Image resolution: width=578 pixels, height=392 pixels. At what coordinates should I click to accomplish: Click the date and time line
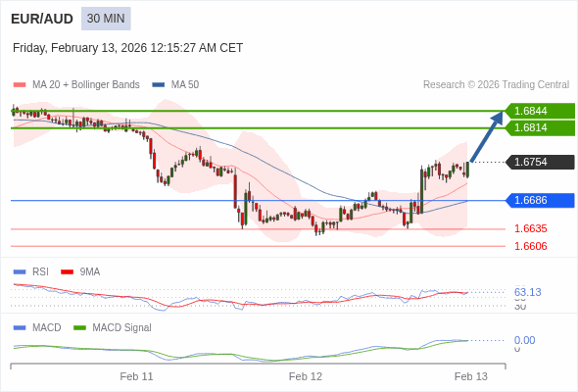tap(127, 48)
